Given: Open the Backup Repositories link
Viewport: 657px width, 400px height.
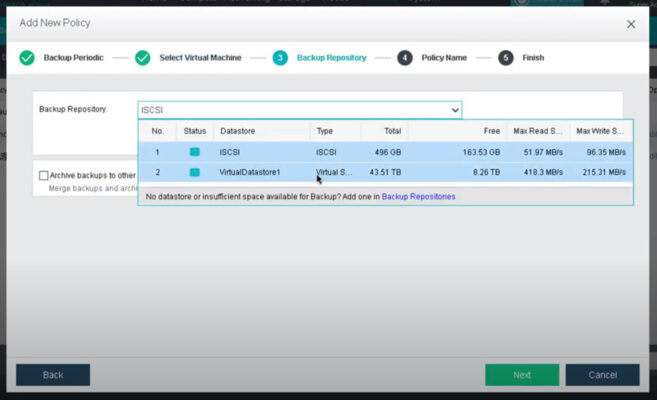Looking at the screenshot, I should pos(418,196).
